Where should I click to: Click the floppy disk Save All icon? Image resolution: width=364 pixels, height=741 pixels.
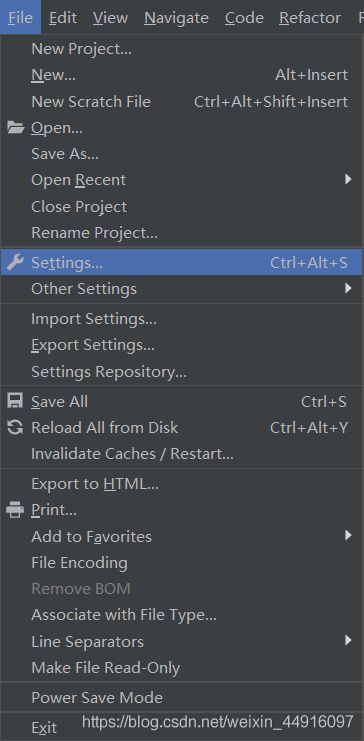tap(15, 401)
